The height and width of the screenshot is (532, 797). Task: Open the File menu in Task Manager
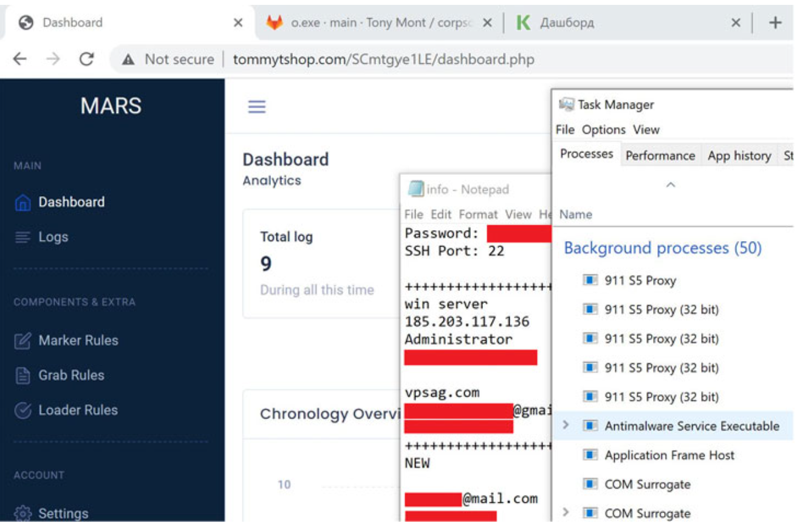pyautogui.click(x=565, y=130)
